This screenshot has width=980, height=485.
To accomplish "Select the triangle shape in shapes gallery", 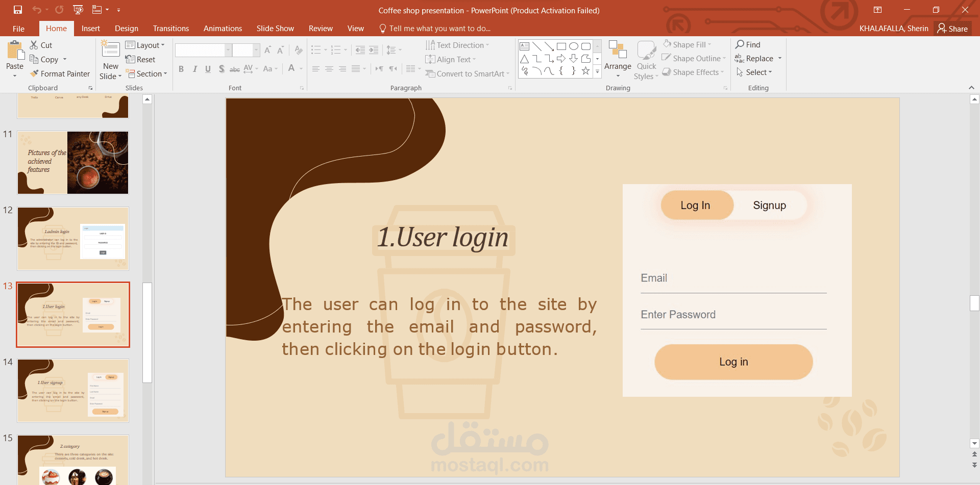I will (524, 59).
